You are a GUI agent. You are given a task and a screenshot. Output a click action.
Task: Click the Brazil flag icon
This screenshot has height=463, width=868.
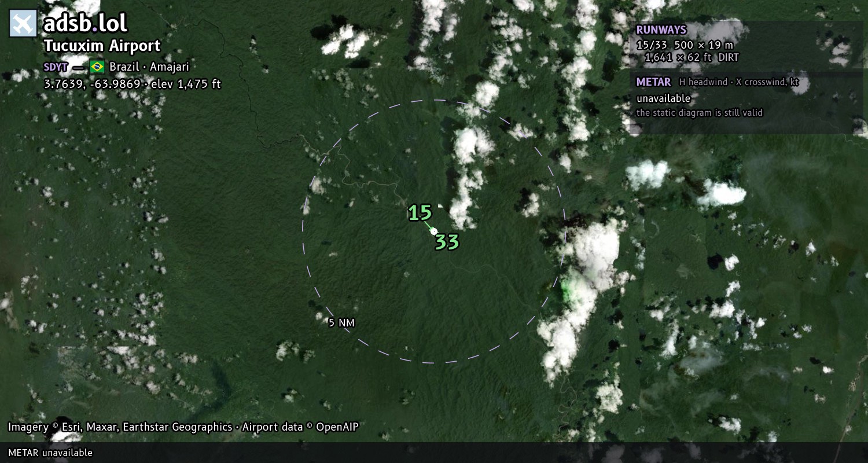pyautogui.click(x=97, y=67)
